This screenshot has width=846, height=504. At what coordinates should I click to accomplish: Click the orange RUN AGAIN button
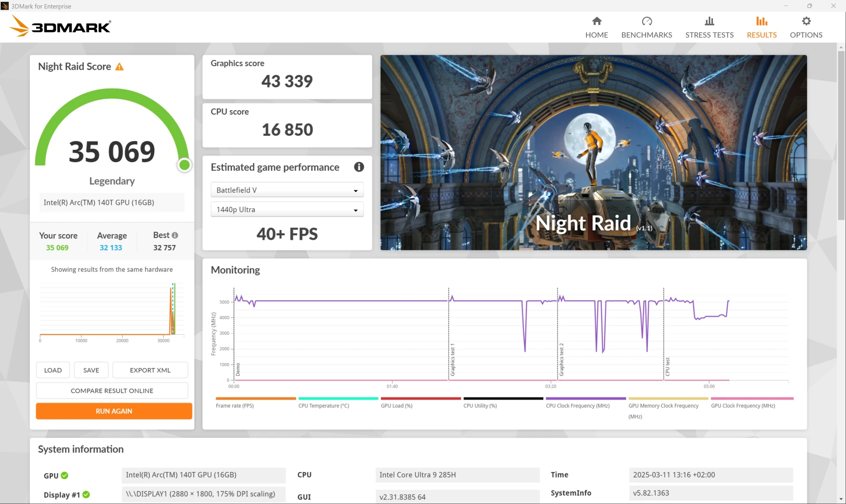click(114, 411)
